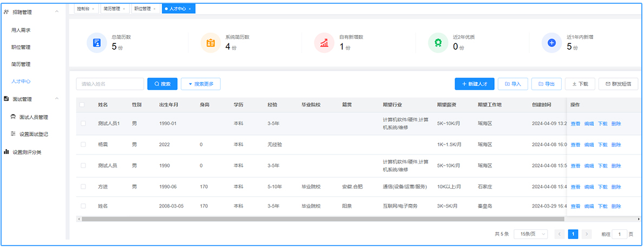The height and width of the screenshot is (251, 644).
Task: Close the 人才中心 tab
Action: [190, 9]
